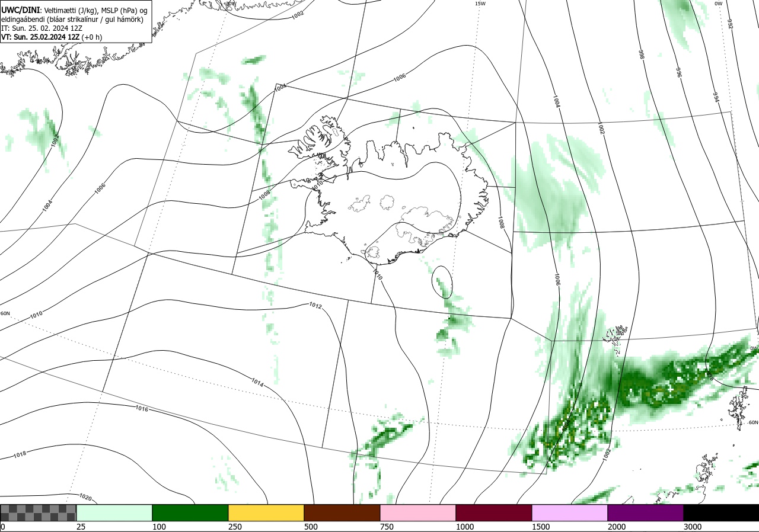Click the "VT: Sun. 25.02.2024 12Z (+0 h)" line
Screen dimensions: 759x532
pyautogui.click(x=52, y=37)
